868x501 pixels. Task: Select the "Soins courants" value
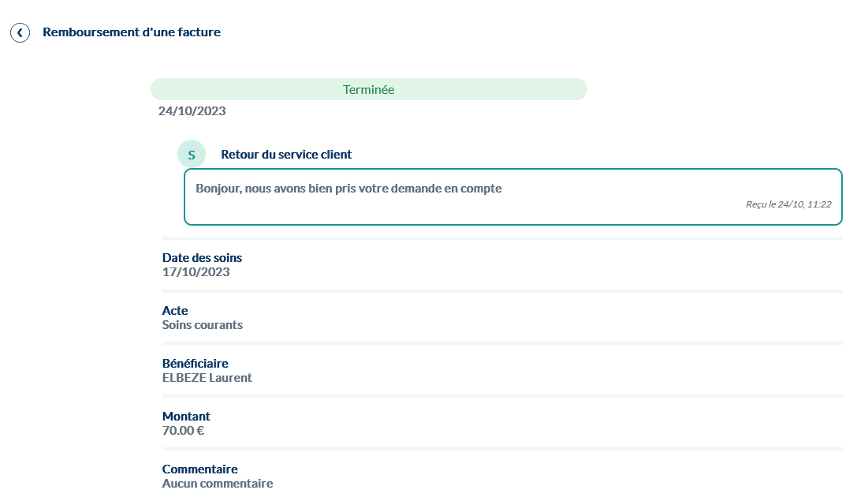[x=203, y=325]
